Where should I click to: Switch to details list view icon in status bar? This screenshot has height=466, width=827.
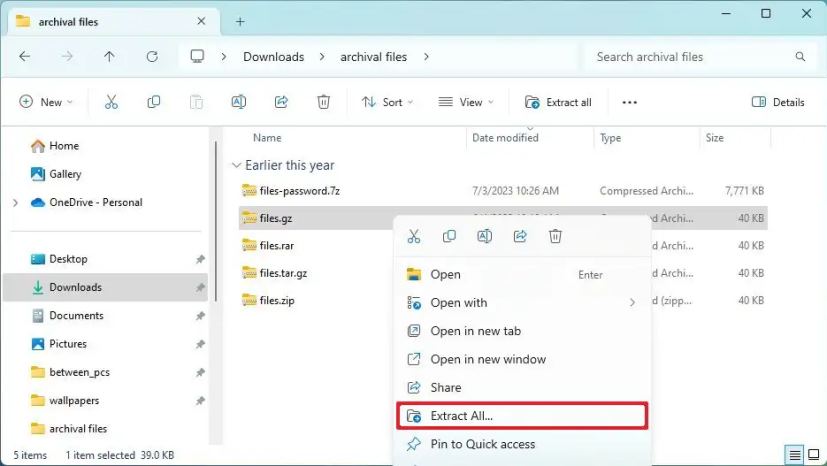(x=795, y=454)
